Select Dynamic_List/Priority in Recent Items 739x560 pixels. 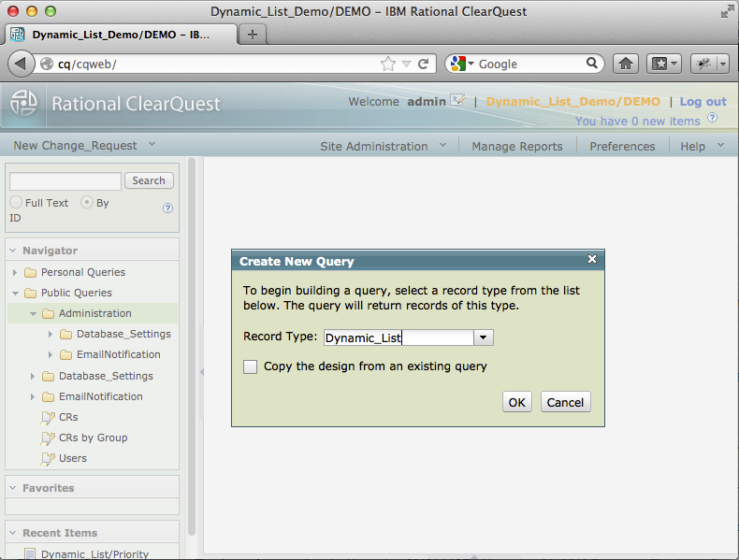[x=94, y=553]
